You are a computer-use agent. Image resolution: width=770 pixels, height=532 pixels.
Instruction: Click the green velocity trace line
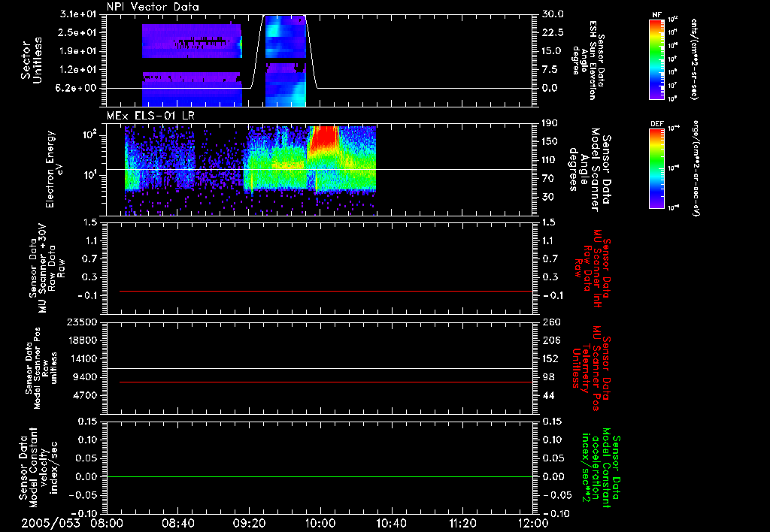pos(319,476)
